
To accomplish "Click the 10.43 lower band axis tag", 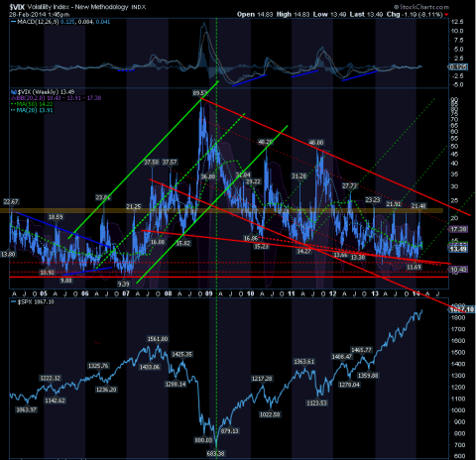I will (458, 270).
